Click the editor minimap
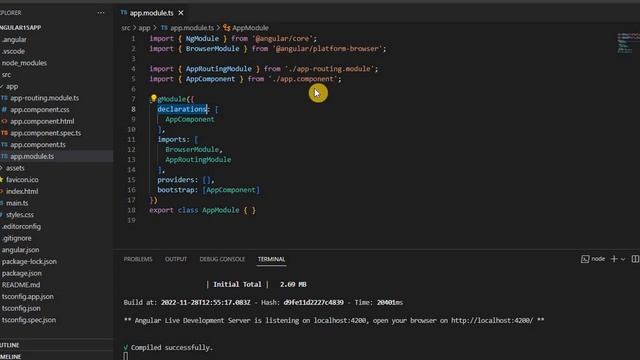640x360 pixels. pos(628,43)
